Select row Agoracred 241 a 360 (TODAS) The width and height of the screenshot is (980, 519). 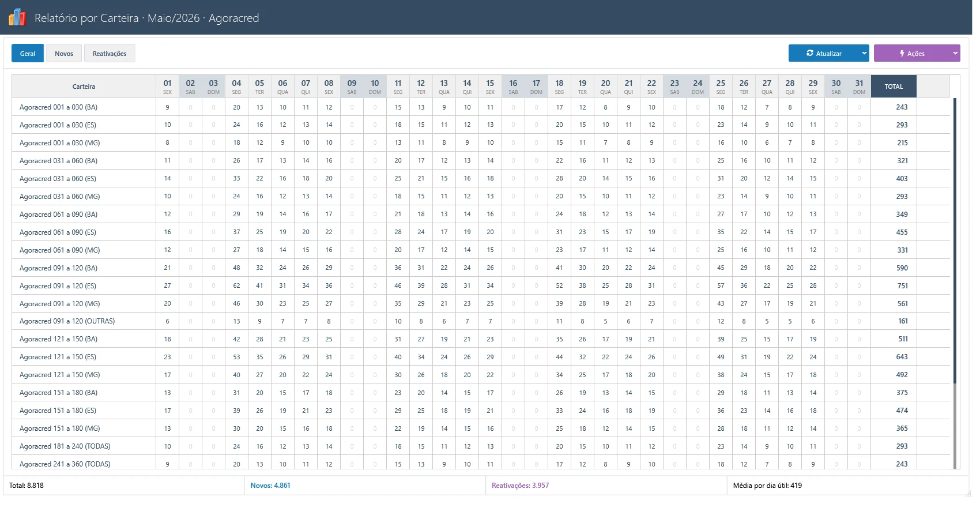(x=481, y=463)
